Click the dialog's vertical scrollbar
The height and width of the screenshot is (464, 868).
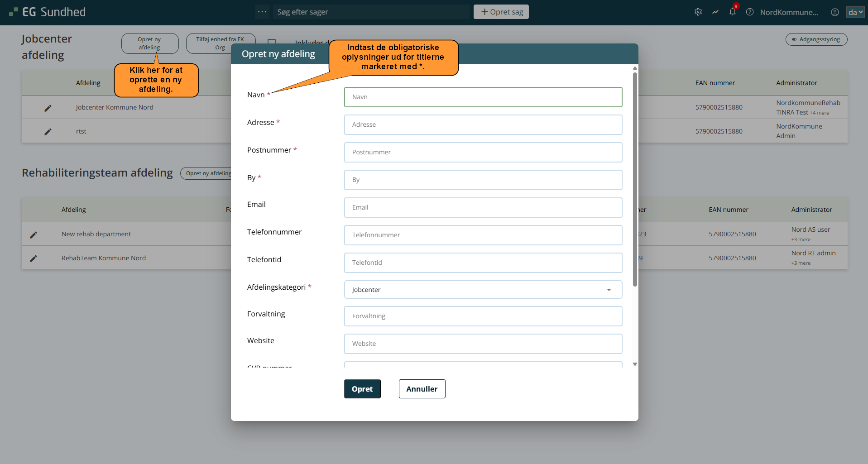pos(635,181)
